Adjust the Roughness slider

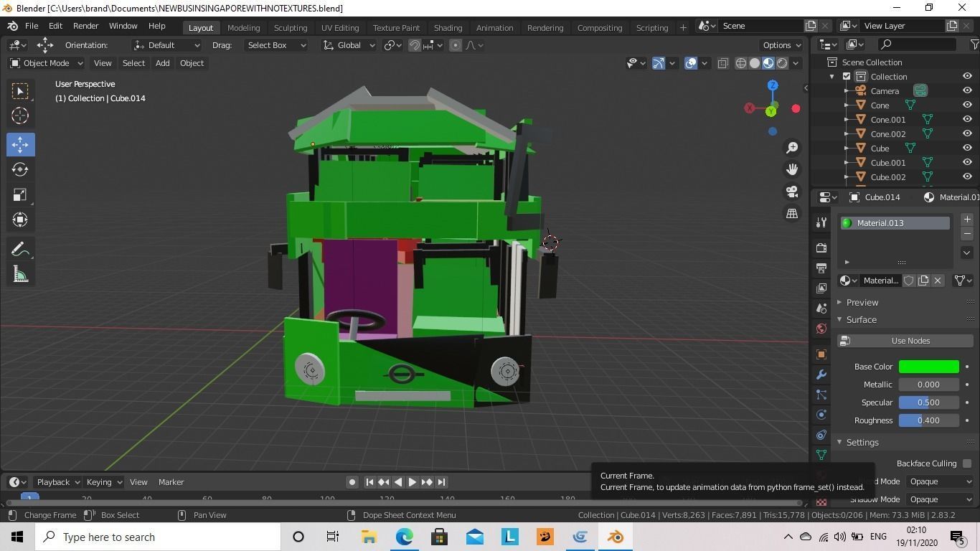coord(928,420)
